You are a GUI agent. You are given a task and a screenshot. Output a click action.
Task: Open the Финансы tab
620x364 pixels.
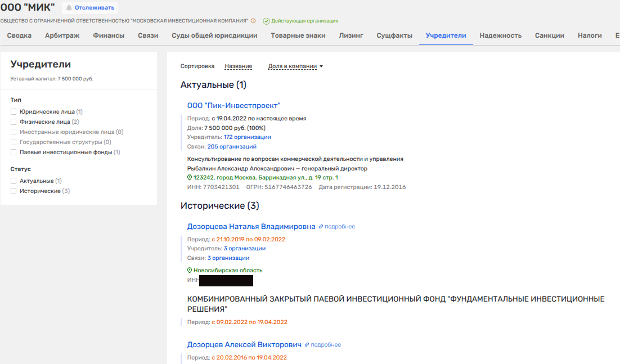[109, 35]
